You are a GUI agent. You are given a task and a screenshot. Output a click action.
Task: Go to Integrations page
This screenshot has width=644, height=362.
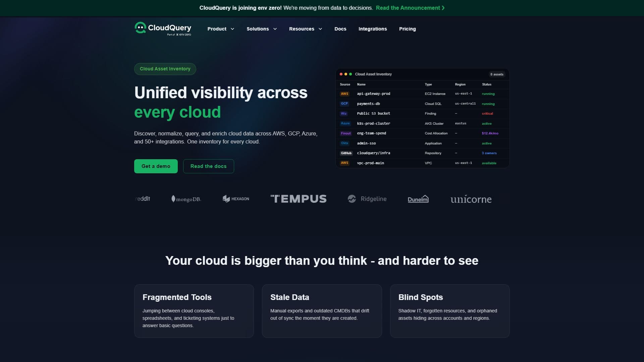tap(373, 29)
